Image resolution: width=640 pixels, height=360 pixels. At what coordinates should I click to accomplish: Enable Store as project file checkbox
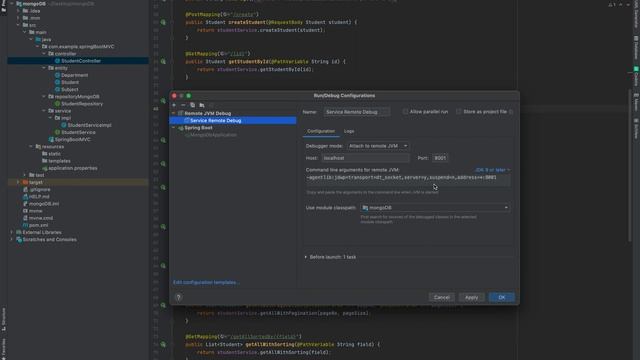(459, 111)
